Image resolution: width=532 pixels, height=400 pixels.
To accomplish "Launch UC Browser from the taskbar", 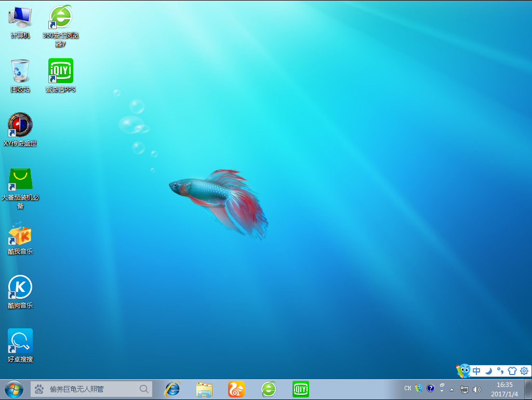I will point(236,389).
